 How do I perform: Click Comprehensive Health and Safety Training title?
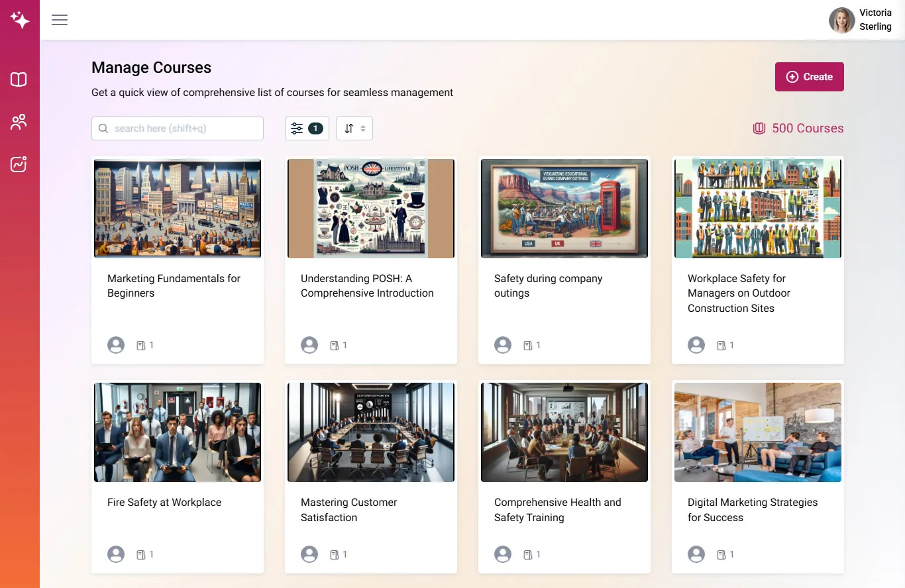coord(558,510)
